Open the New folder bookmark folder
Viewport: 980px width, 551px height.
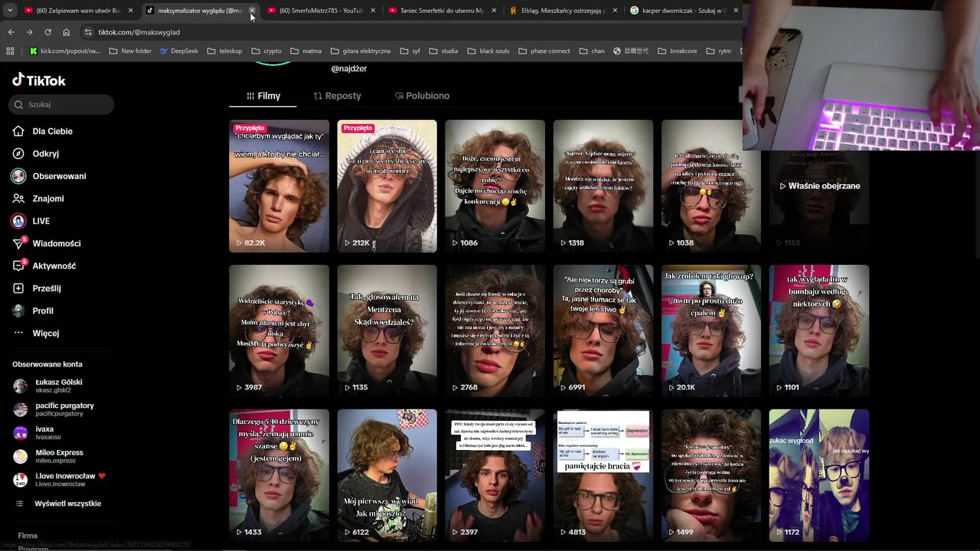coord(130,51)
